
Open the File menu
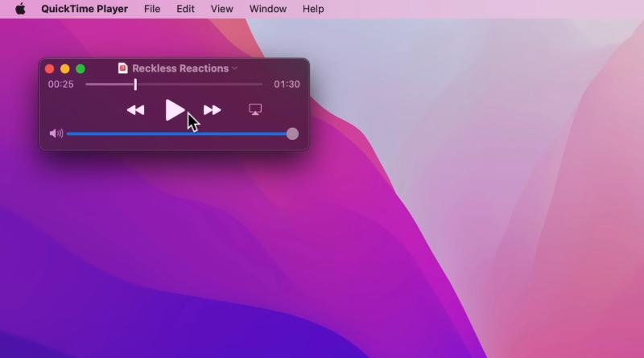coord(152,9)
